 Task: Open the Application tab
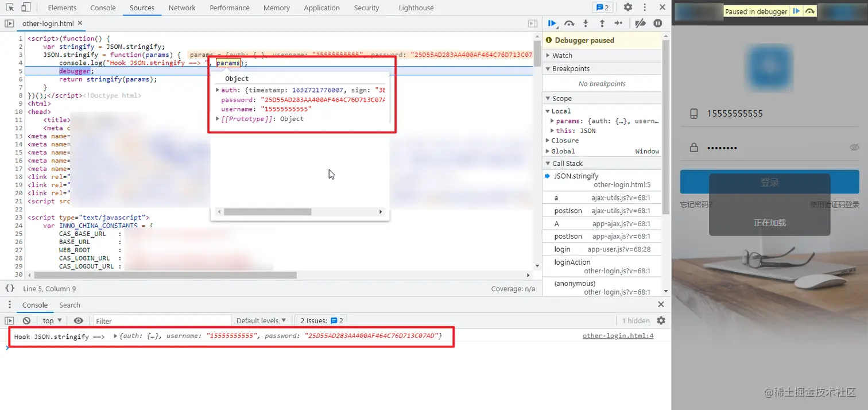point(322,7)
